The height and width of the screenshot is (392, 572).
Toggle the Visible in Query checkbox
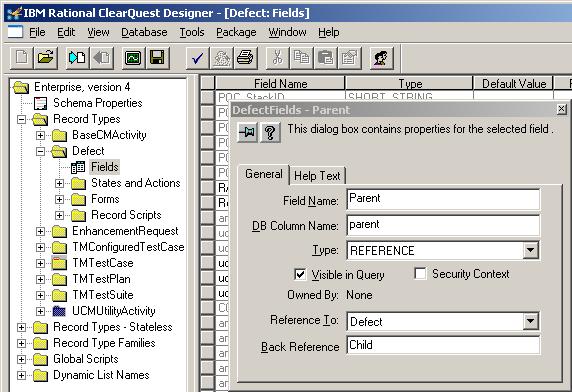coord(300,274)
